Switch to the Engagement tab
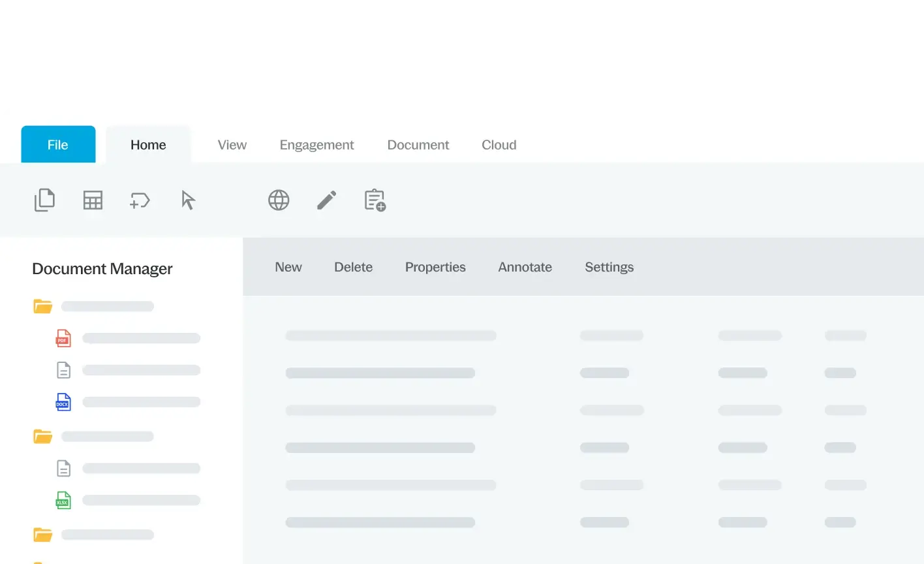The height and width of the screenshot is (564, 924). coord(316,145)
